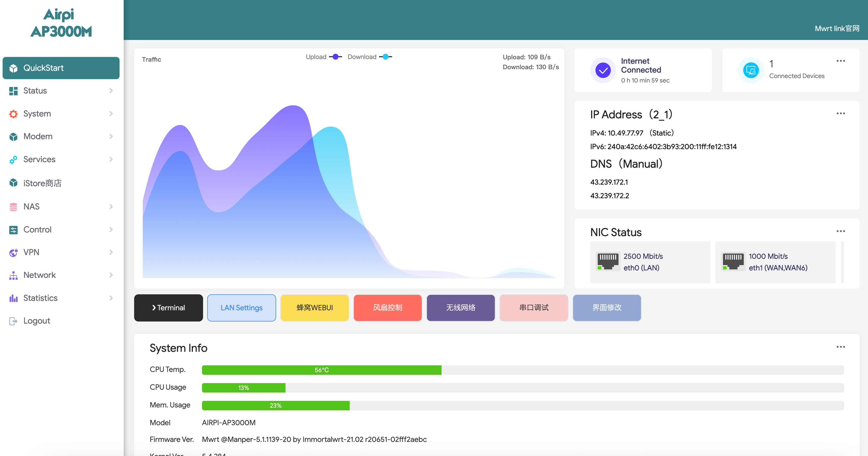Click the Connected Devices monitor icon

[x=751, y=70]
